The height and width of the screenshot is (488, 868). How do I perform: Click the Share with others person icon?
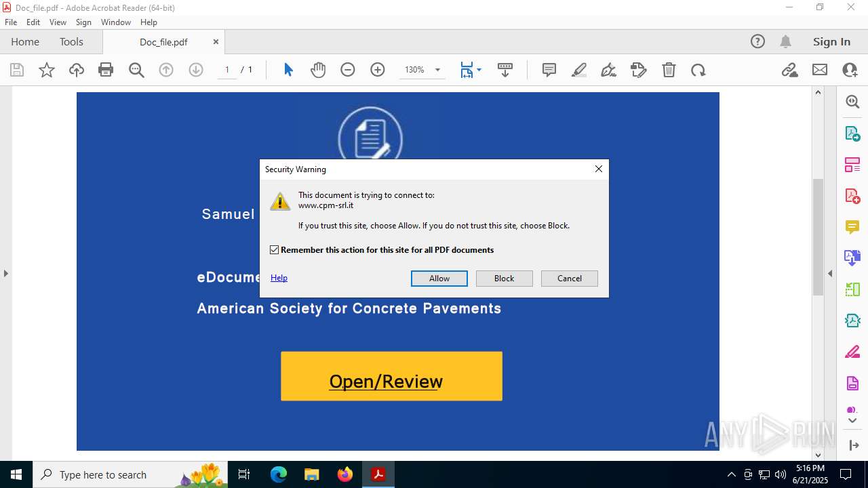pos(850,70)
